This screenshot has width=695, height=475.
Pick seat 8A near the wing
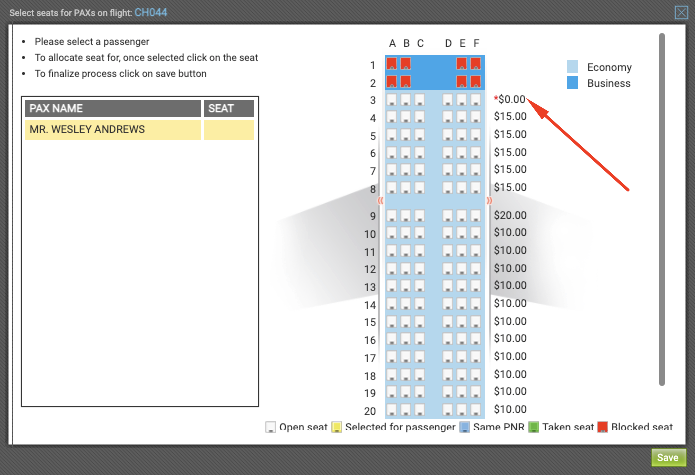click(x=391, y=188)
